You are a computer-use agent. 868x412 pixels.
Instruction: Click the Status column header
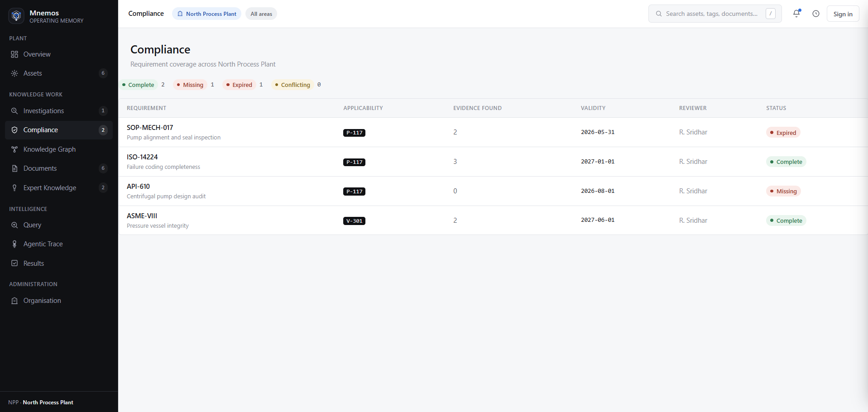click(x=776, y=108)
